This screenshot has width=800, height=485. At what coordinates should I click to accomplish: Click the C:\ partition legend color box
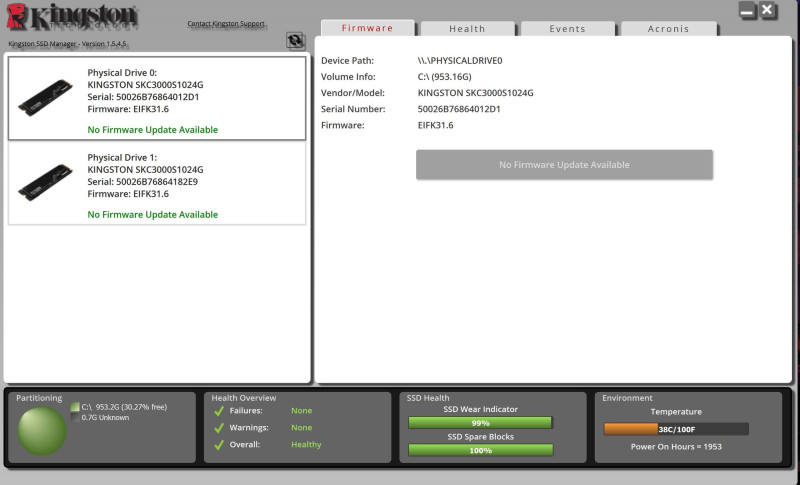(x=75, y=407)
